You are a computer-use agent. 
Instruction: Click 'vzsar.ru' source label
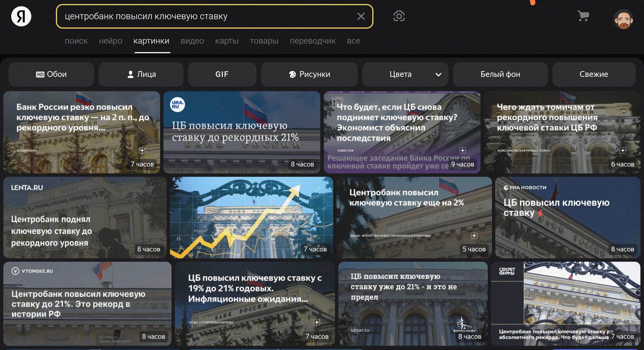(360, 330)
